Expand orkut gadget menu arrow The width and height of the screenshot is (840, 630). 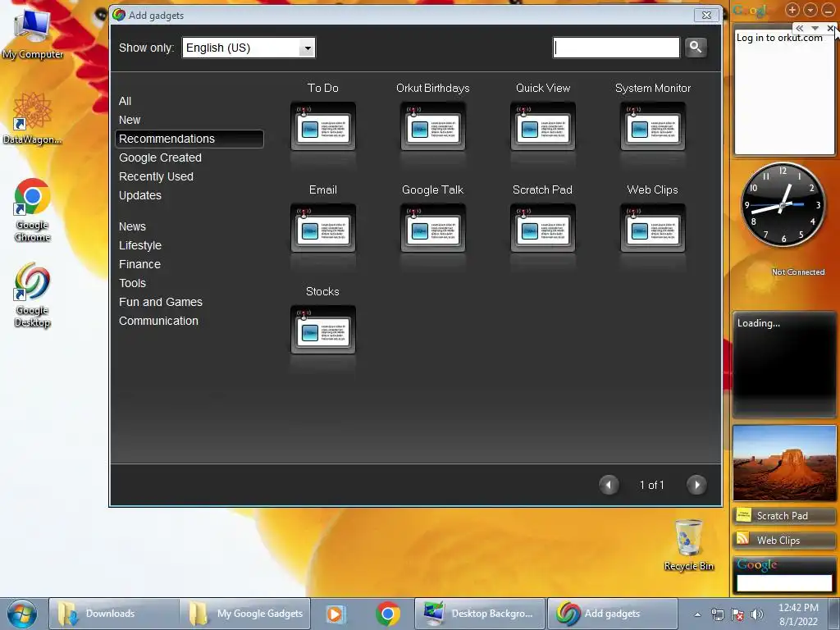click(815, 28)
